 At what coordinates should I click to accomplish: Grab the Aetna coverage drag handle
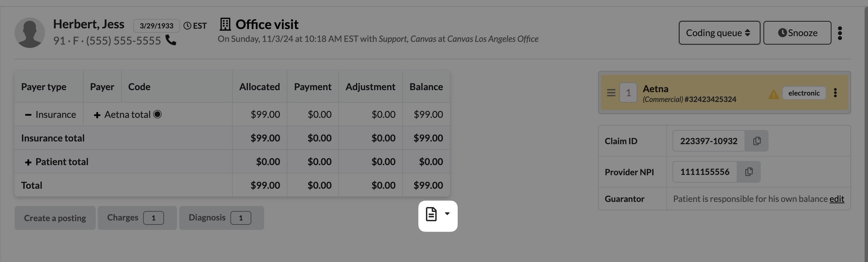coord(611,93)
